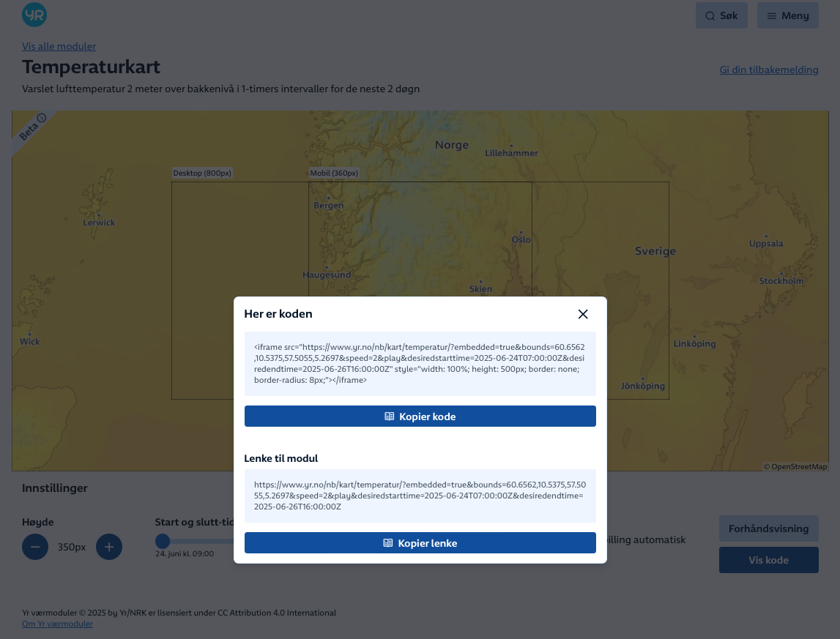The width and height of the screenshot is (840, 639).
Task: Open the YR logo home link
Action: tap(34, 15)
